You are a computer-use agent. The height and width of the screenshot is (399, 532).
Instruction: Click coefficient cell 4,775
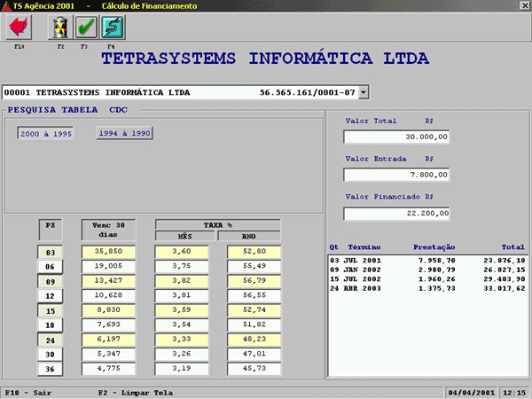tap(108, 369)
